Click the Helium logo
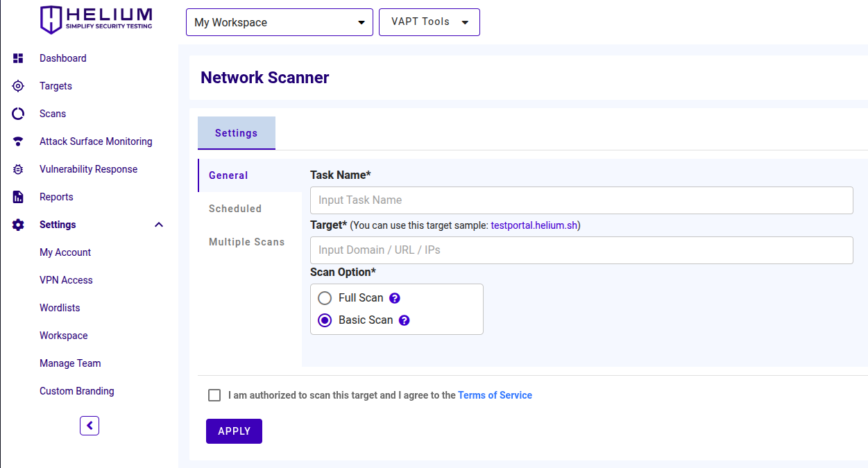 [x=96, y=19]
